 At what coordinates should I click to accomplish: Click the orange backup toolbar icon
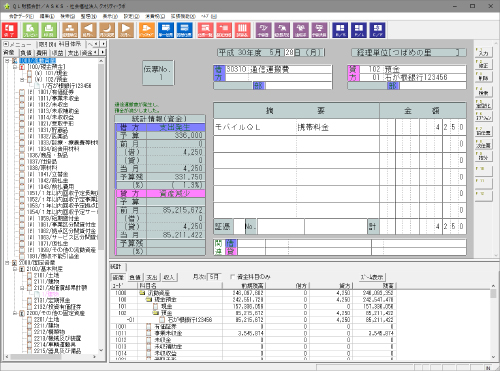[x=147, y=30]
